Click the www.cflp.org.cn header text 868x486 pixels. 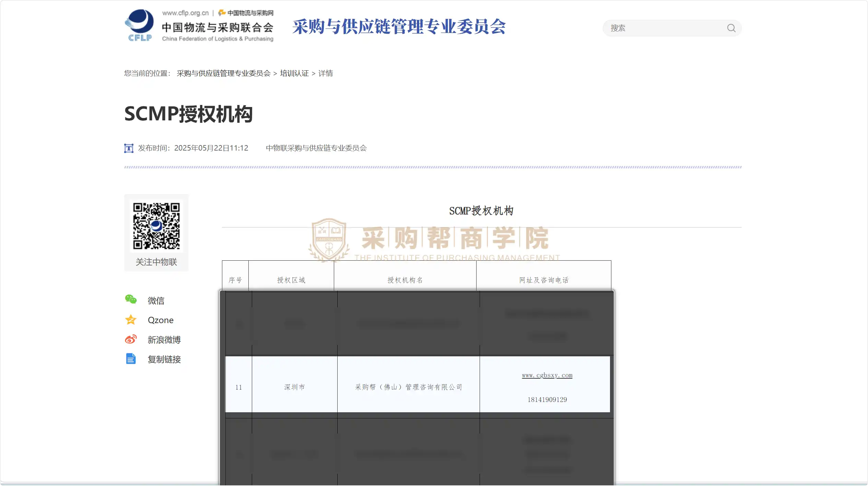pos(185,13)
